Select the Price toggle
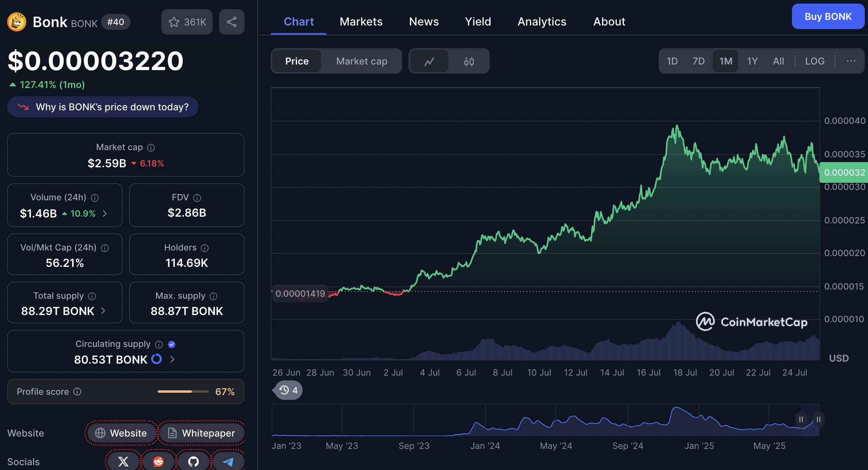868x470 pixels. [x=297, y=61]
